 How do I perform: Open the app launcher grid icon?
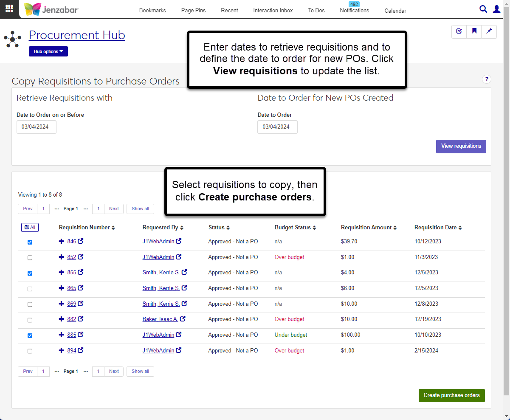click(9, 9)
